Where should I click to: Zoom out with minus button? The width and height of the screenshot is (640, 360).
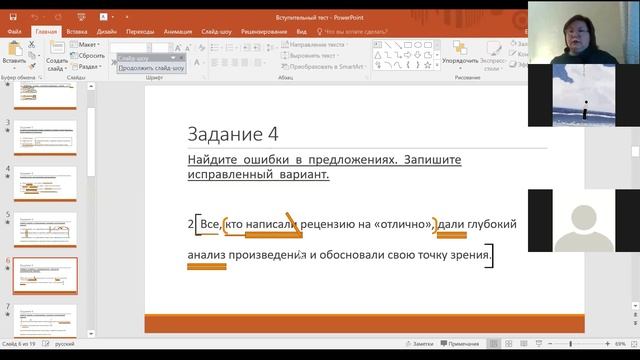click(550, 344)
